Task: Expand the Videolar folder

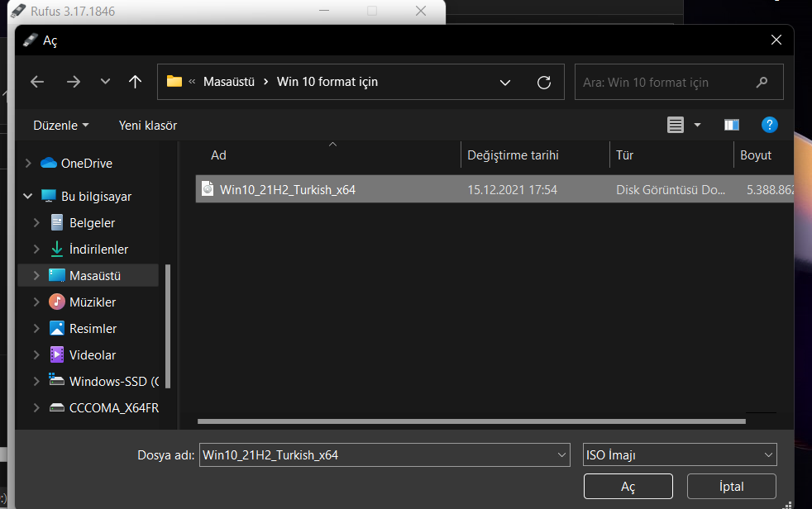Action: (36, 354)
